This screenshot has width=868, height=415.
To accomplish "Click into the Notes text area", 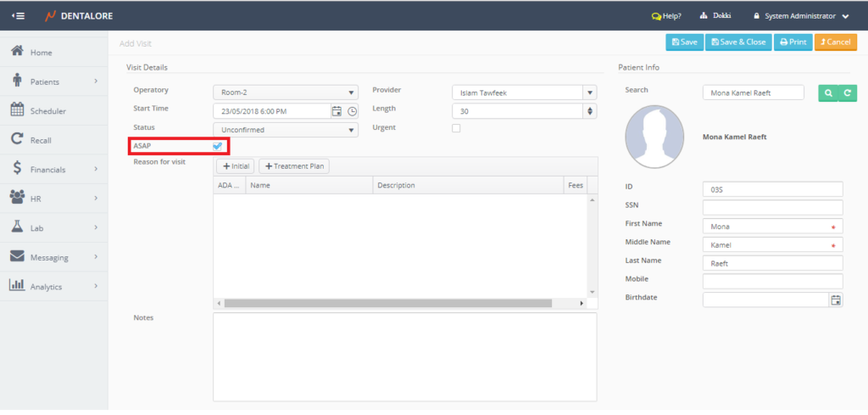I will 404,356.
